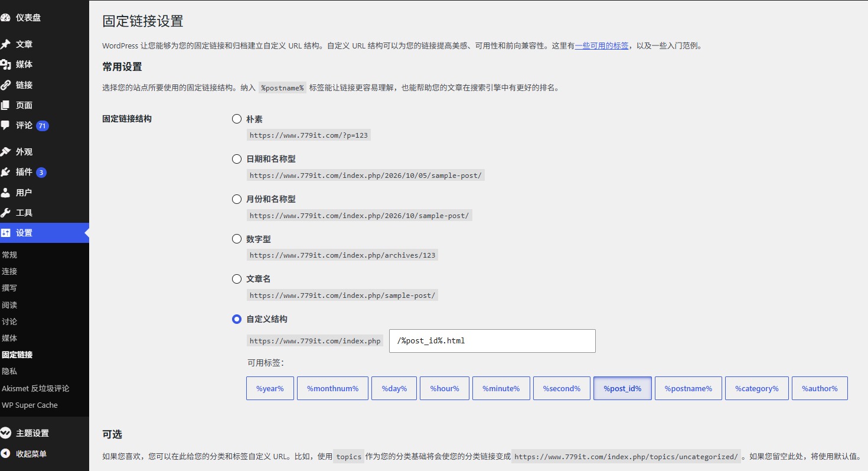Open the 隐私 settings submenu item

9,371
